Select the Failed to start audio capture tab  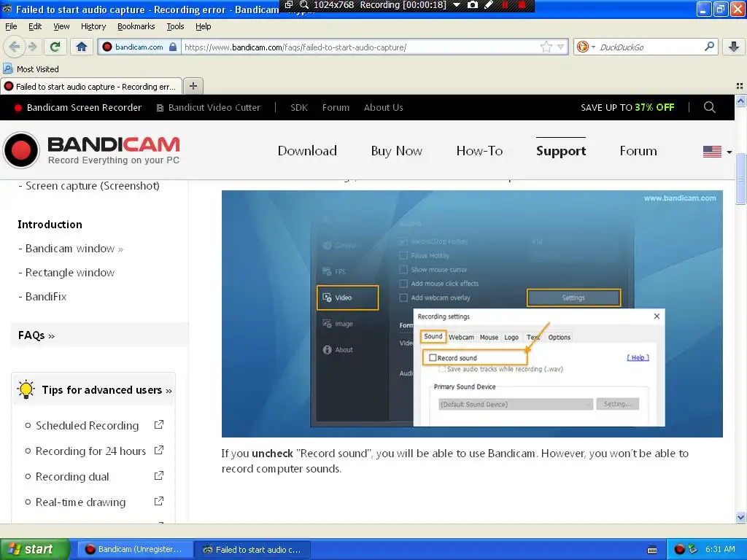click(x=91, y=86)
